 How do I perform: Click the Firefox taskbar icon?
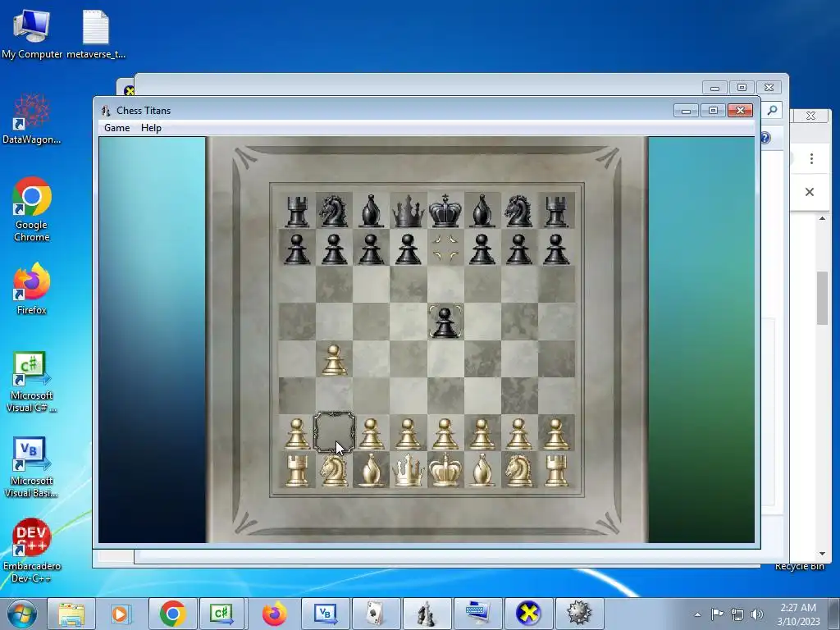(274, 614)
